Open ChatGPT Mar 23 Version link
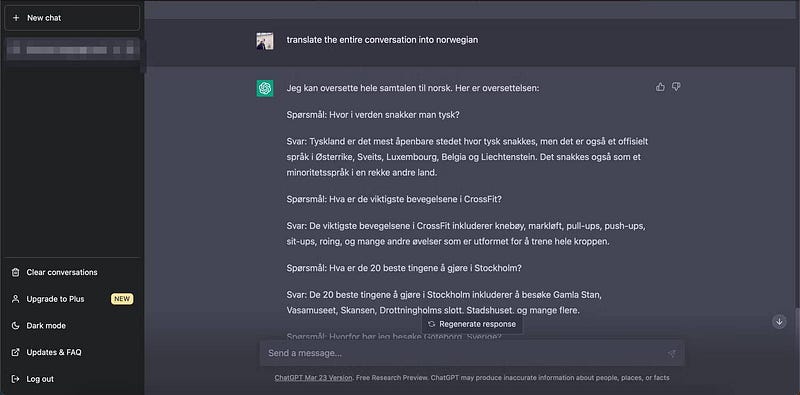800x395 pixels. [x=313, y=378]
